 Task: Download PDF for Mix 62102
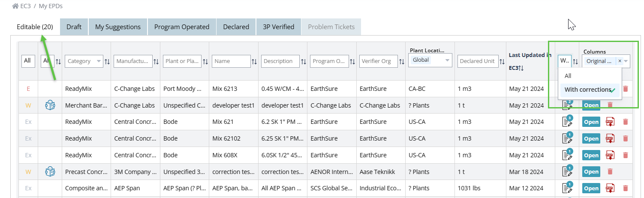609,138
